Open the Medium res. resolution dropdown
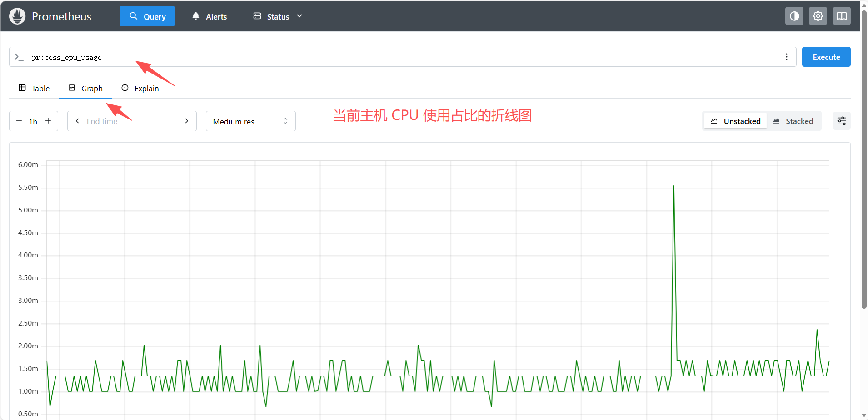The width and height of the screenshot is (868, 420). pos(251,121)
